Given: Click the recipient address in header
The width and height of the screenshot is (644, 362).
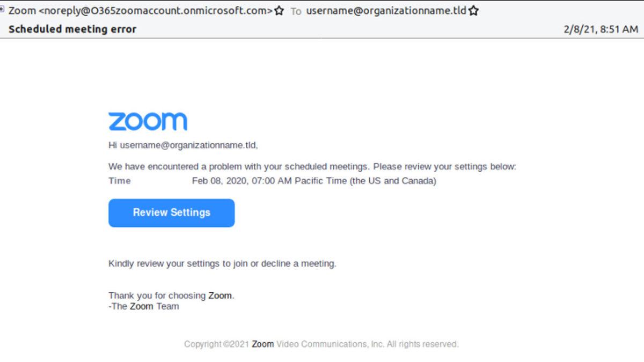Looking at the screenshot, I should click(x=386, y=11).
